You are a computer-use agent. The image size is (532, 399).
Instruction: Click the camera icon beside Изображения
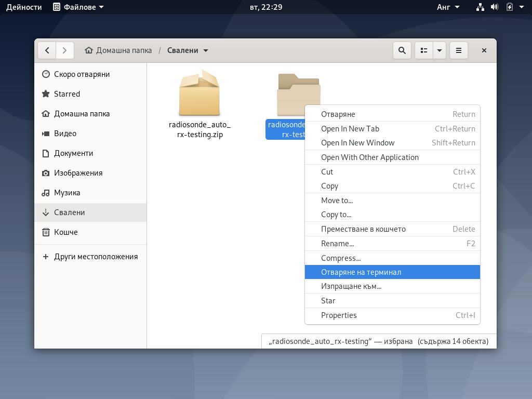[46, 173]
